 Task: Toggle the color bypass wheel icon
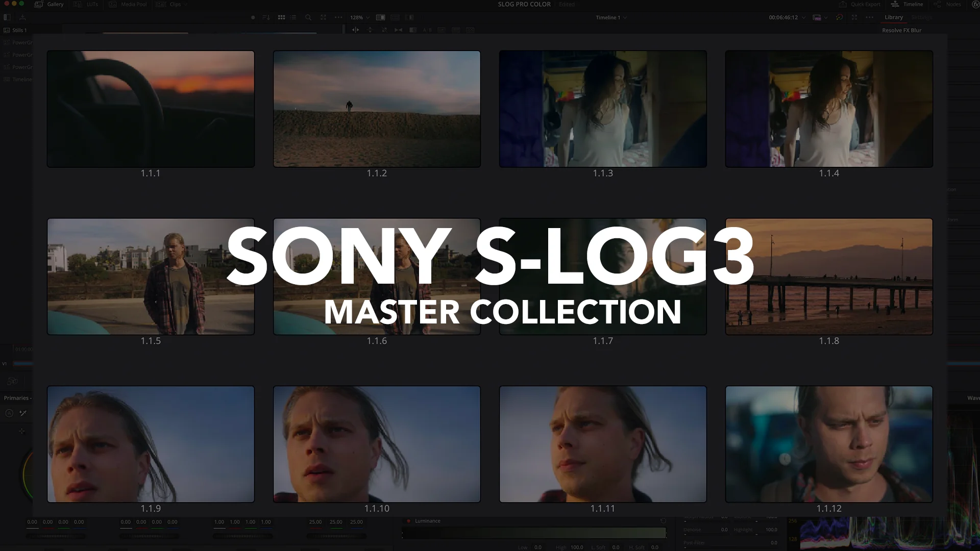[x=839, y=17]
